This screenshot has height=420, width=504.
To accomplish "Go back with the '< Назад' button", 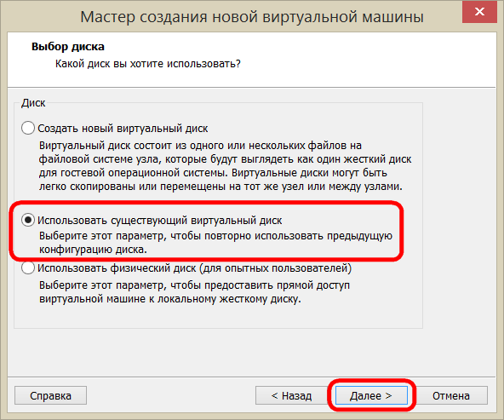I will pyautogui.click(x=291, y=395).
